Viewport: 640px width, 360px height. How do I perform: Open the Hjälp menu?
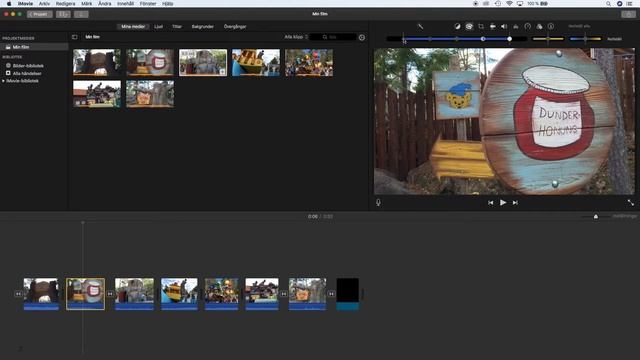coord(168,4)
